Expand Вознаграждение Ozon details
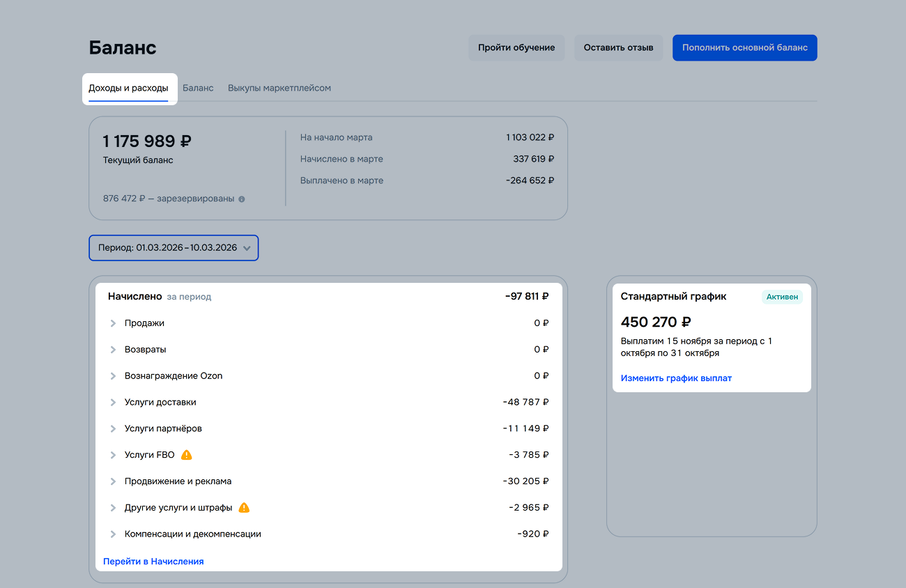 coord(113,376)
